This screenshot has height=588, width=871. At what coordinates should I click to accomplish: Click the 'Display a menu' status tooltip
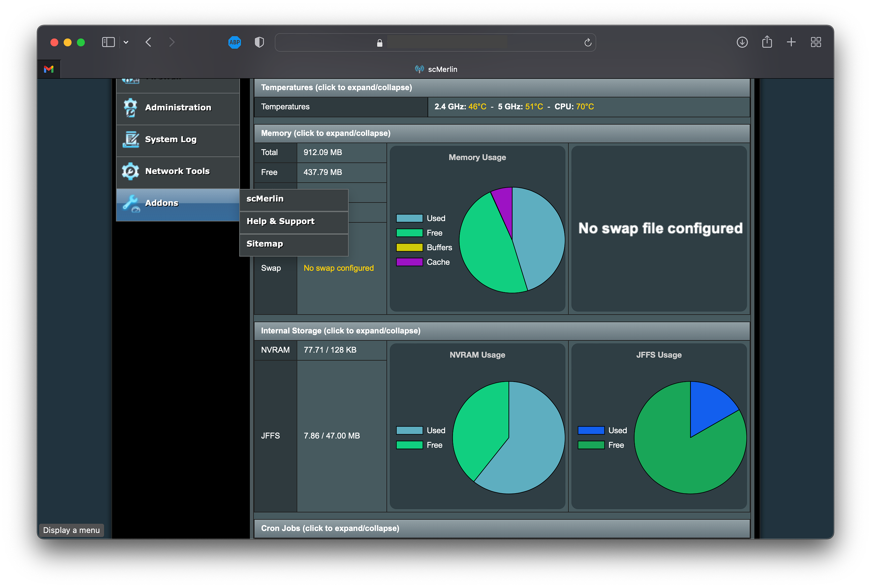[x=71, y=530]
